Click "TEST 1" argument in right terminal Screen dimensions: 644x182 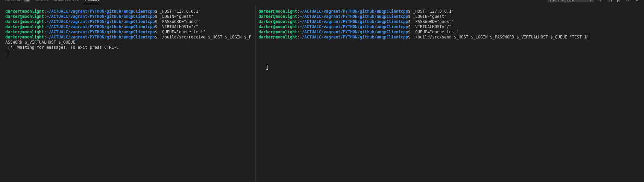[x=579, y=37]
